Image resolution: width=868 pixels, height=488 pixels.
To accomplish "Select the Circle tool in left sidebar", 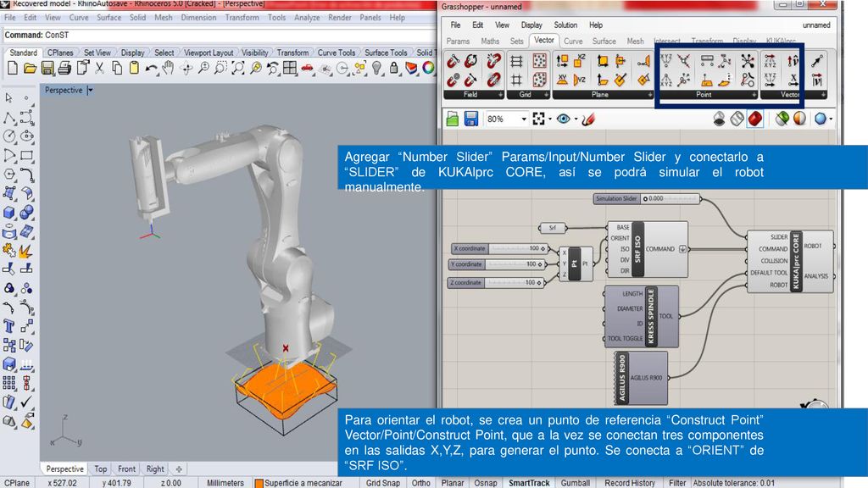I will click(9, 136).
